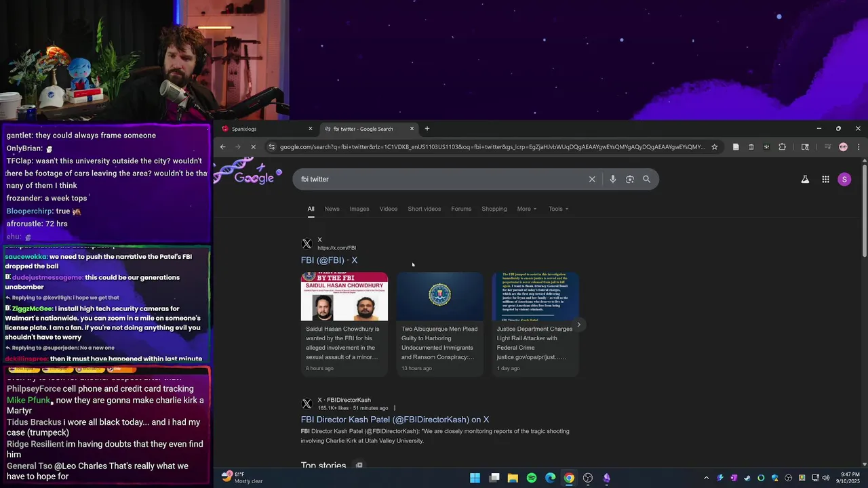The height and width of the screenshot is (488, 868).
Task: Click into the fbi twitter search field
Action: coord(441,179)
